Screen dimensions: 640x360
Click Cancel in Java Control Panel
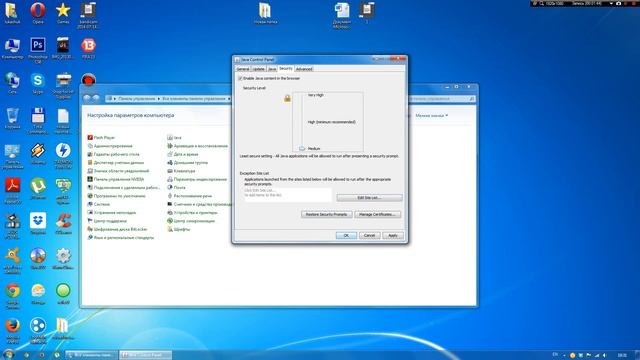(x=369, y=236)
